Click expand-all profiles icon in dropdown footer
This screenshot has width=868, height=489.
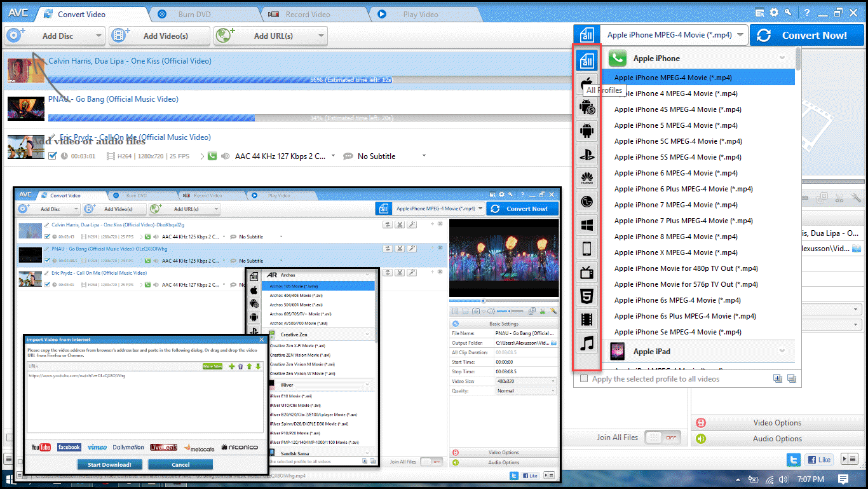[778, 378]
